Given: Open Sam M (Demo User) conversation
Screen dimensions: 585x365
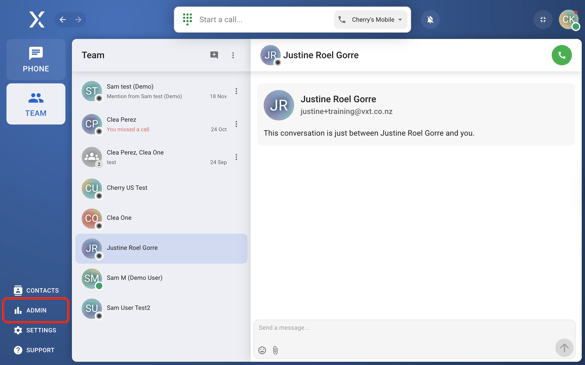Looking at the screenshot, I should (x=161, y=278).
